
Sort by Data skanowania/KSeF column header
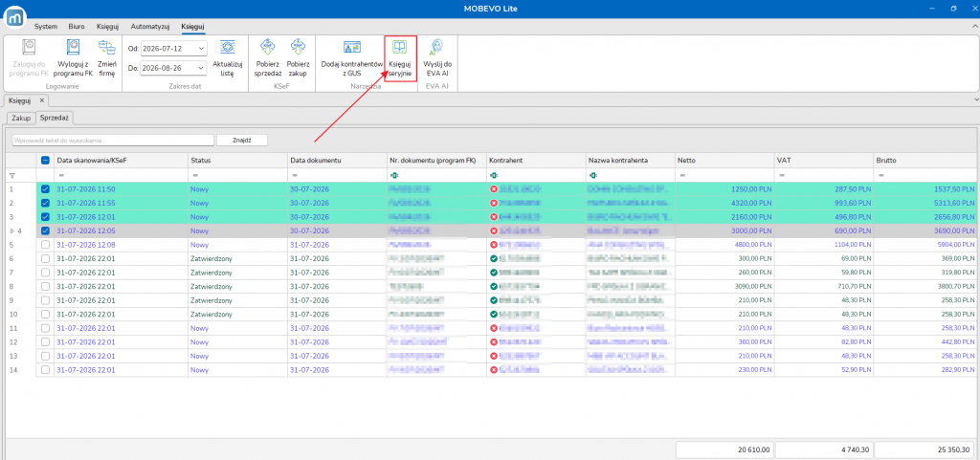point(122,161)
